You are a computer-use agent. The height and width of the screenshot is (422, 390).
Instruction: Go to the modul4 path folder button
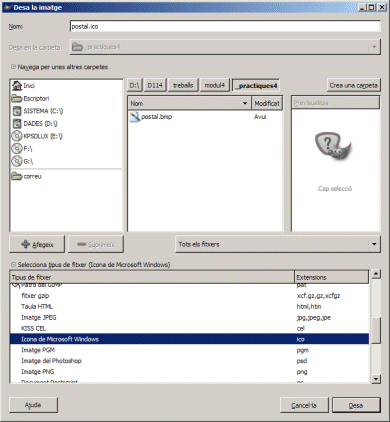click(215, 85)
